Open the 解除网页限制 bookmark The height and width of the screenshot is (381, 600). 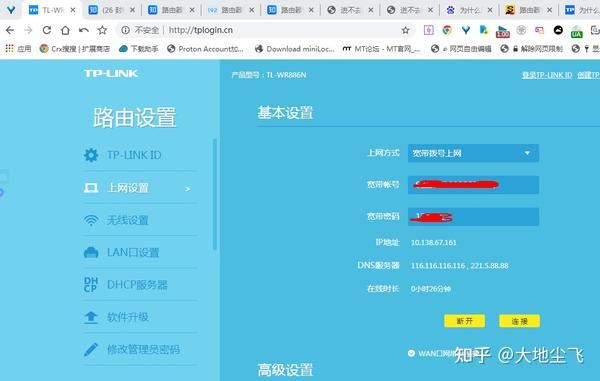pyautogui.click(x=532, y=49)
